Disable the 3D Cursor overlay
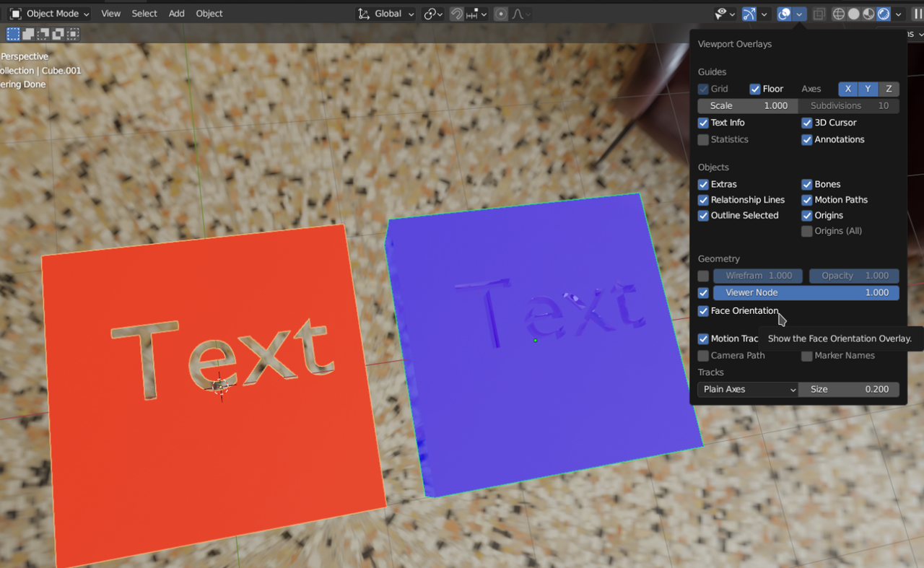This screenshot has height=568, width=924. (806, 123)
